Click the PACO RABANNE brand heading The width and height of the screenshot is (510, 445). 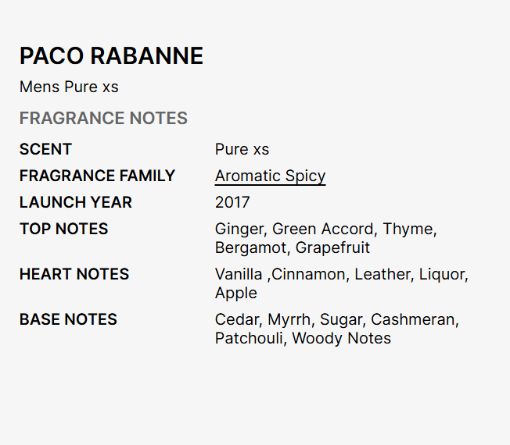click(111, 56)
